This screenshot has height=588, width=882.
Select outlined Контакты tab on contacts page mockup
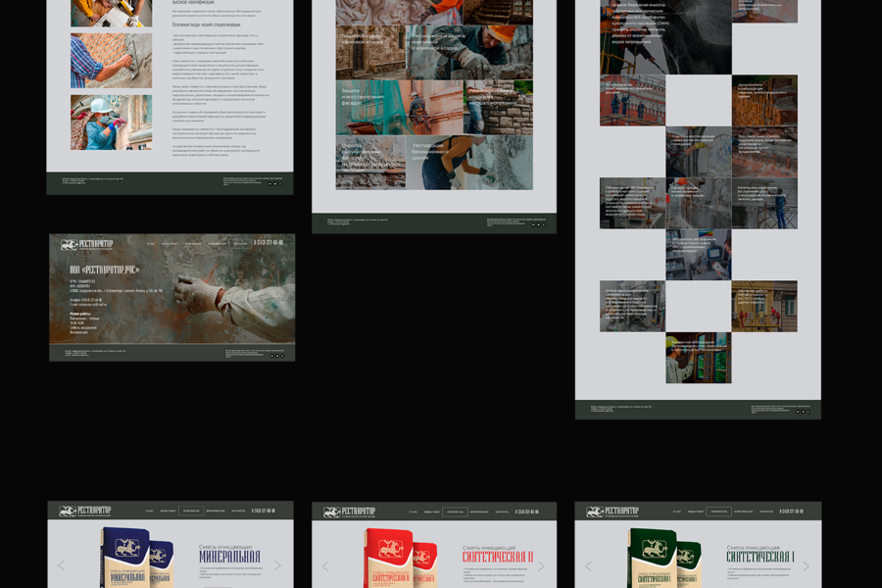tap(240, 244)
